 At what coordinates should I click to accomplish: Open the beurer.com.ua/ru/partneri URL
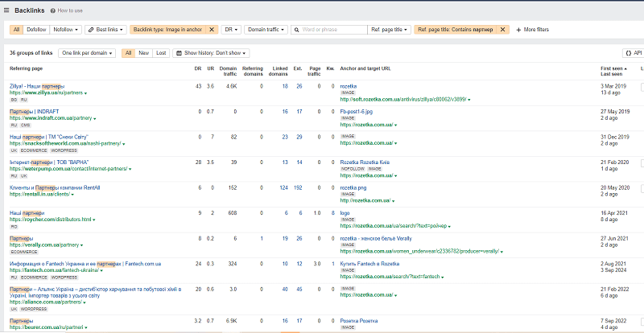pos(46,327)
